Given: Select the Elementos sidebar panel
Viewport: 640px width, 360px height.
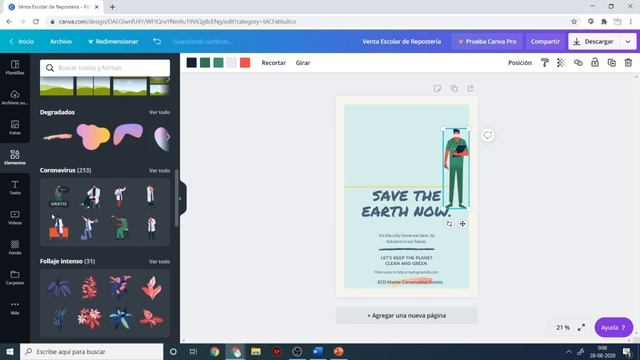Looking at the screenshot, I should 15,157.
